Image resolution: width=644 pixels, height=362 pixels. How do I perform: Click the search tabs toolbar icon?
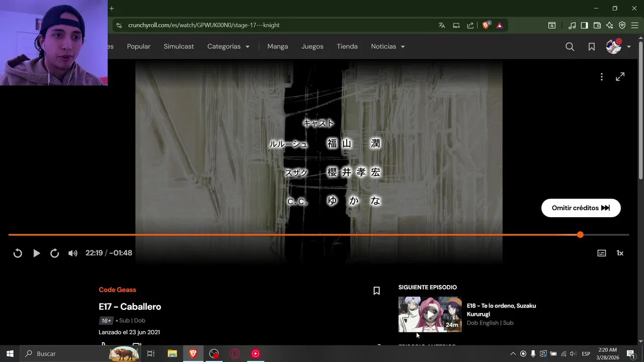pos(552,25)
